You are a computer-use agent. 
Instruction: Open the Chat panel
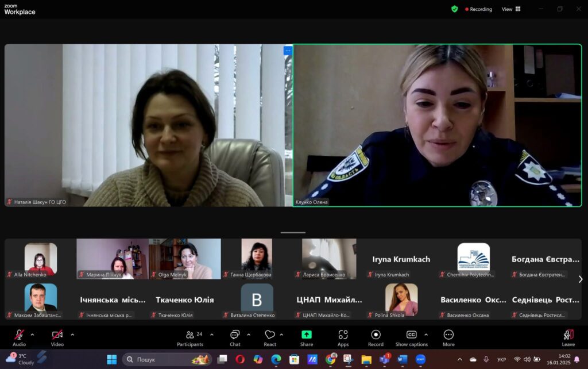235,335
